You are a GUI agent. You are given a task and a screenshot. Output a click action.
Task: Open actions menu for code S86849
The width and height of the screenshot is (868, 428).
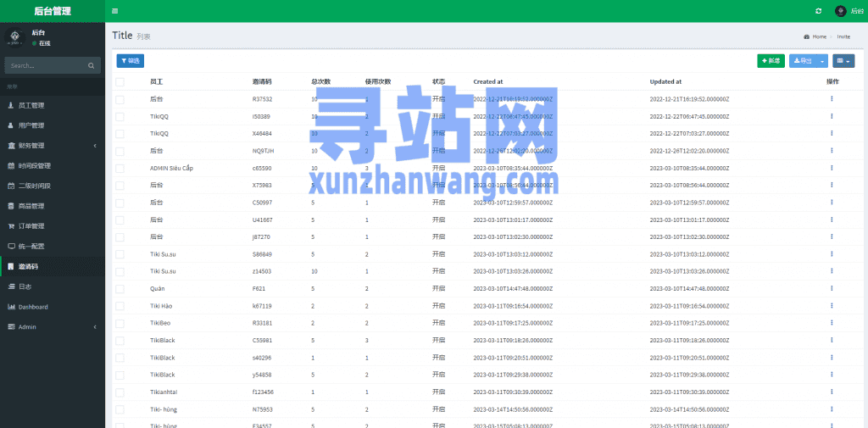pyautogui.click(x=832, y=254)
